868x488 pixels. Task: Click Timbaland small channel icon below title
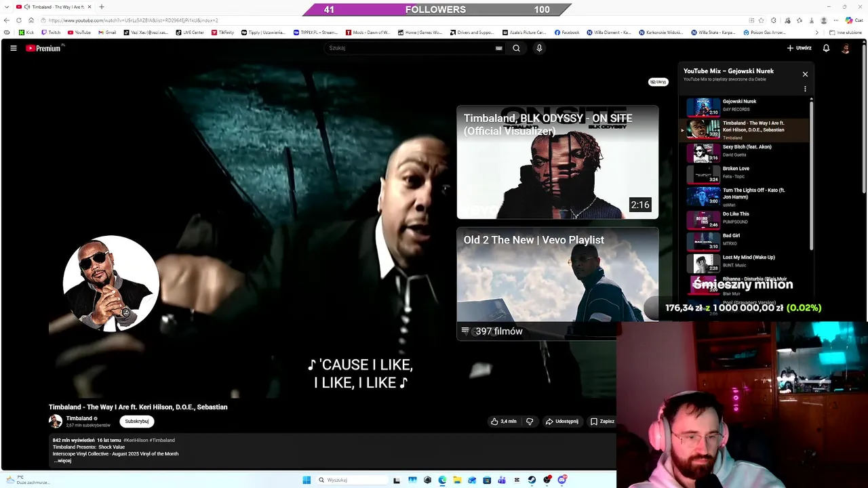(56, 421)
